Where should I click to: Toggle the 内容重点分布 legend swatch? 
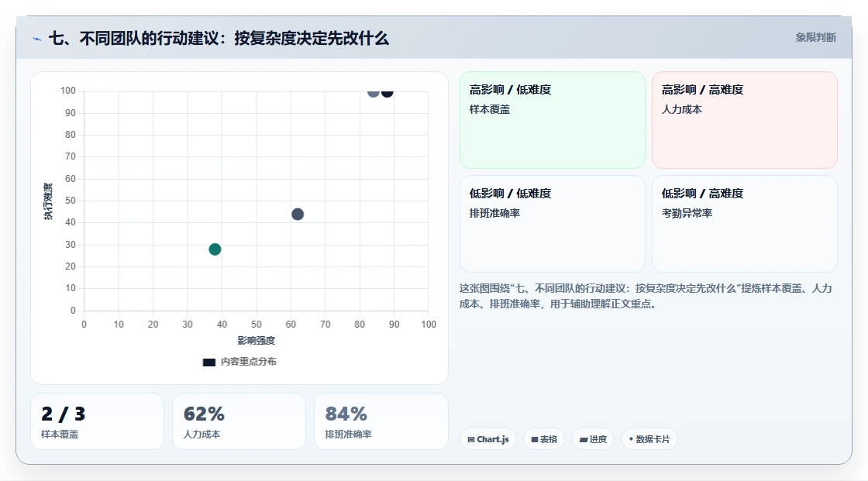(208, 362)
